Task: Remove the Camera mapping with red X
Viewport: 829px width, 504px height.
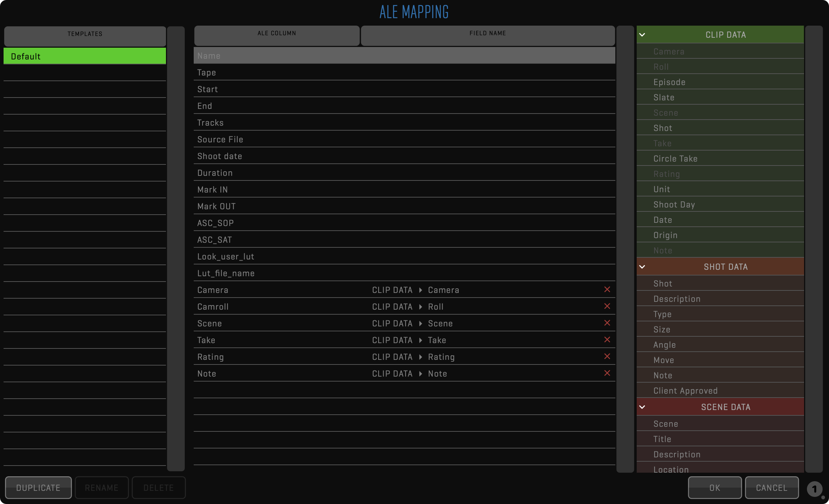Action: tap(607, 290)
